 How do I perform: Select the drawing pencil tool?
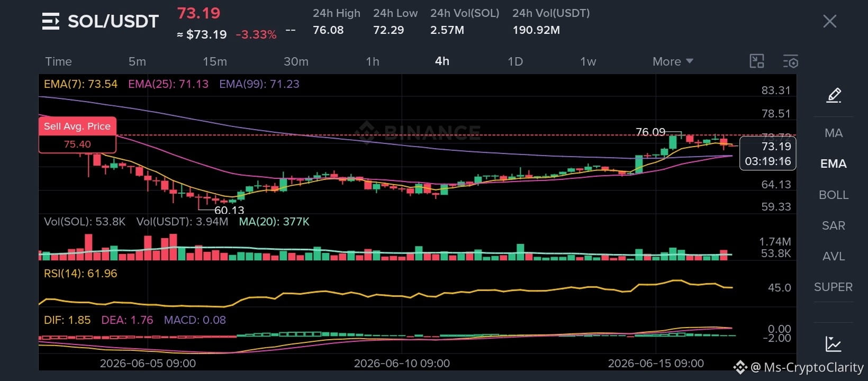pyautogui.click(x=834, y=96)
